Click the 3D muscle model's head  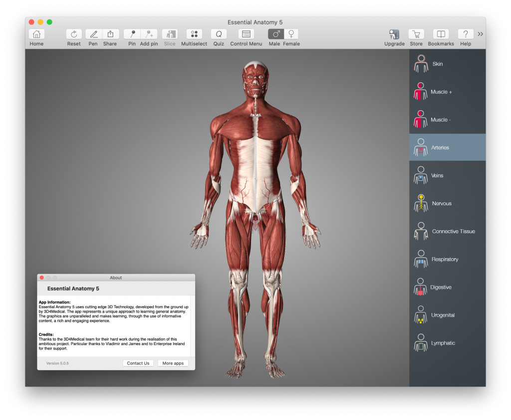click(x=256, y=78)
